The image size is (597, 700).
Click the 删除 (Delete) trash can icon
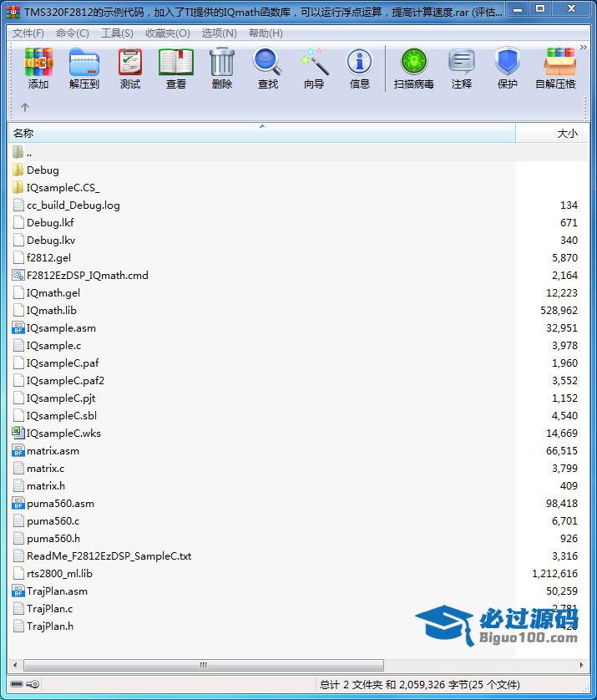click(x=222, y=62)
